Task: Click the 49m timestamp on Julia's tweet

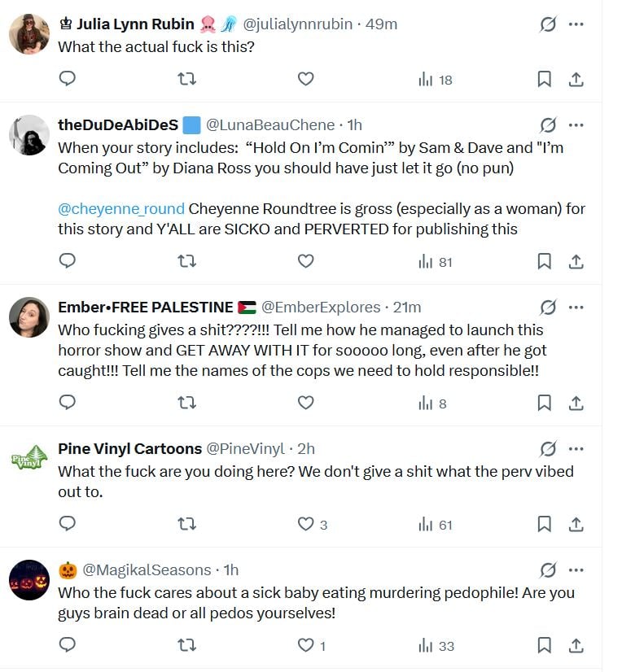Action: 381,24
